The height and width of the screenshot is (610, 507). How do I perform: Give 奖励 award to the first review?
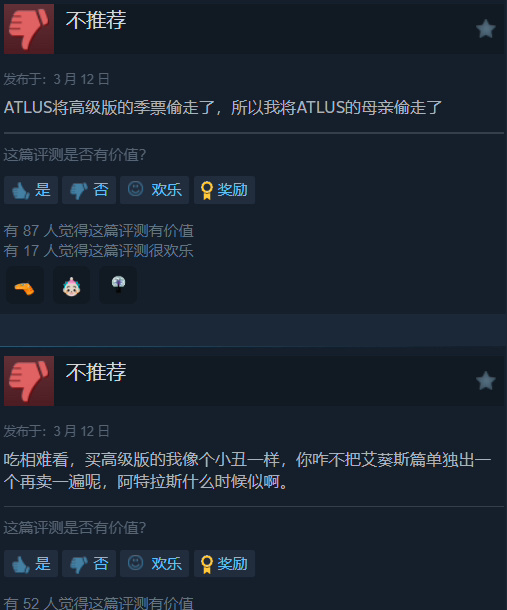click(225, 190)
